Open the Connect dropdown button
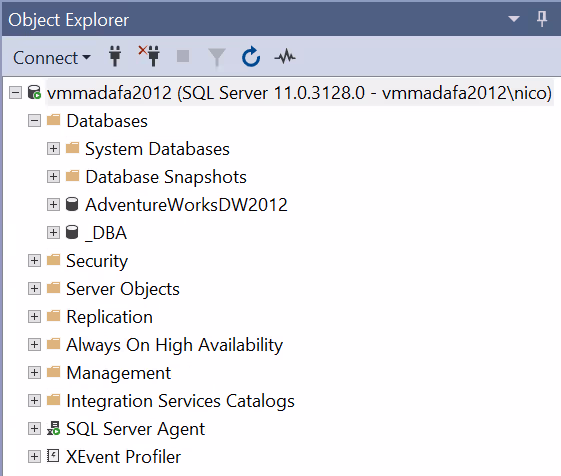 tap(52, 58)
